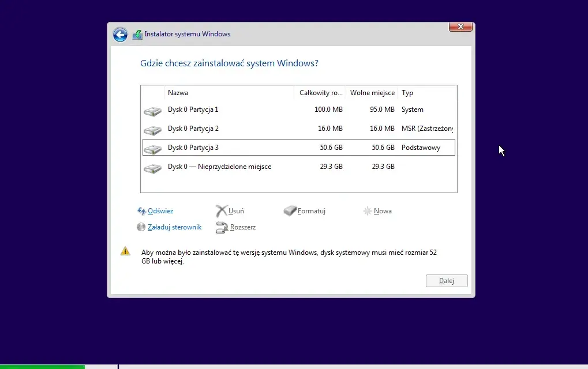Click the 100.0 MB total size cell

tap(328, 110)
